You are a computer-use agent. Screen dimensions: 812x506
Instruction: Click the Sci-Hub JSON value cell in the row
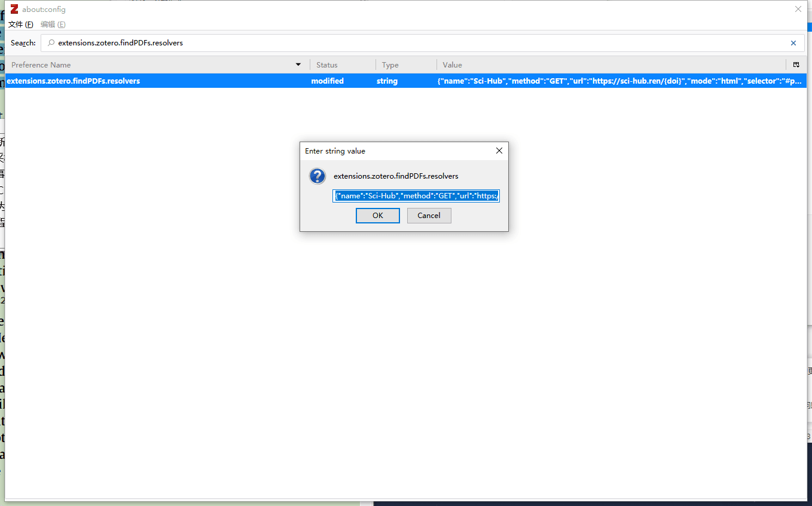(619, 81)
